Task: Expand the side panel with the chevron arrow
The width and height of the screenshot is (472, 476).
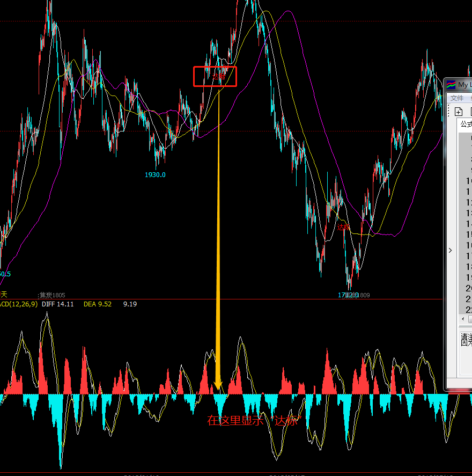Action: click(450, 250)
